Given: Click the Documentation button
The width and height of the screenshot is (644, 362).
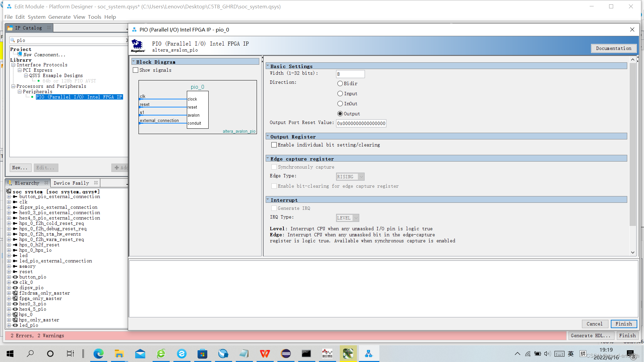Looking at the screenshot, I should pyautogui.click(x=613, y=49).
